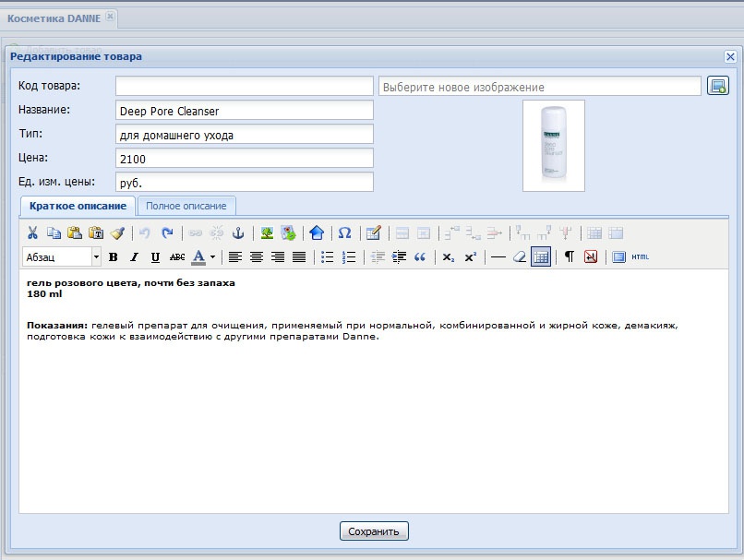This screenshot has height=560, width=744.
Task: Click the Copy icon in the editor toolbar
Action: (x=54, y=232)
